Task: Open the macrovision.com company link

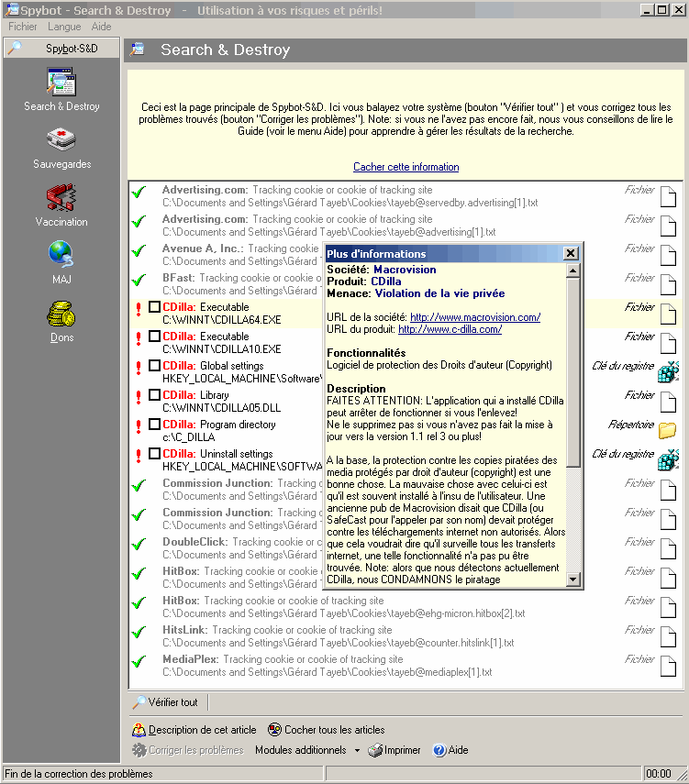Action: click(x=475, y=317)
